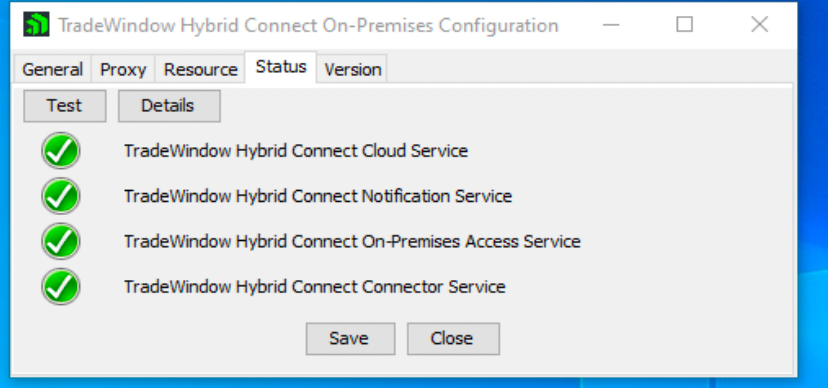Image resolution: width=828 pixels, height=388 pixels.
Task: Show the Details button output
Action: 169,106
